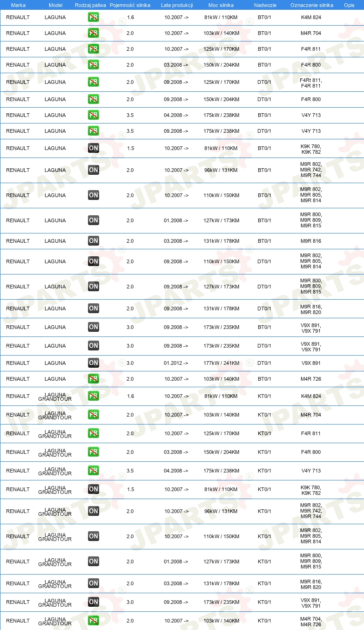The height and width of the screenshot is (630, 364).
Task: Select 125kW / 170KM in Laguna BT0/1 row
Action: tap(222, 49)
